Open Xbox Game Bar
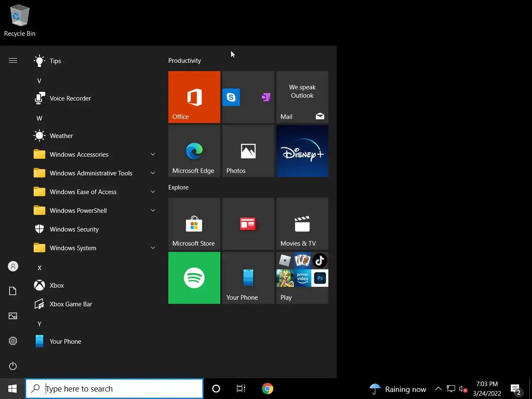The width and height of the screenshot is (532, 399). click(x=96, y=304)
